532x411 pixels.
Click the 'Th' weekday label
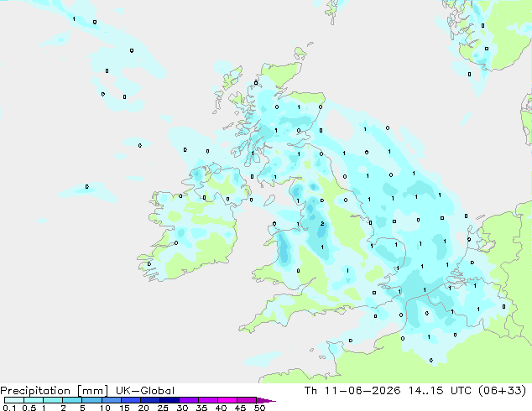click(x=310, y=391)
